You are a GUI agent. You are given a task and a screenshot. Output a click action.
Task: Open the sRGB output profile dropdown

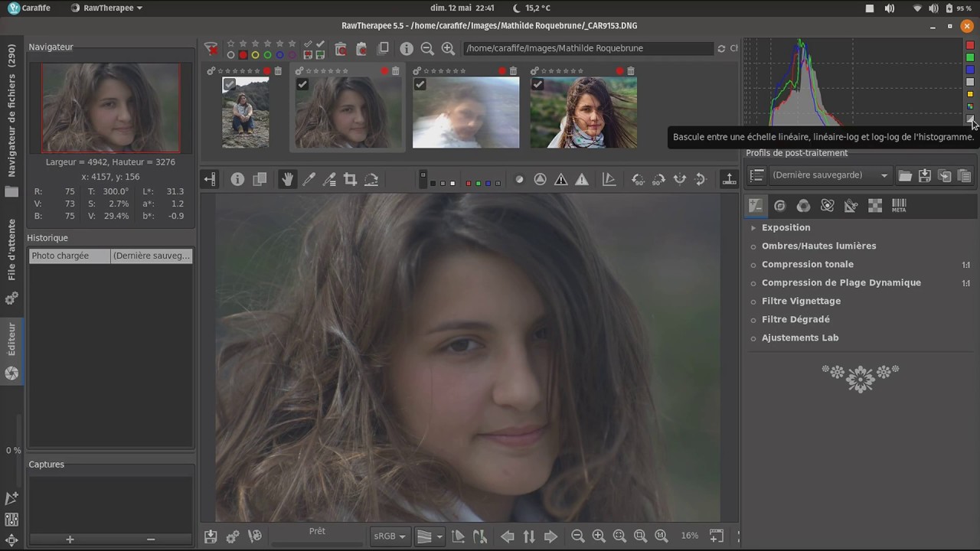coord(390,536)
